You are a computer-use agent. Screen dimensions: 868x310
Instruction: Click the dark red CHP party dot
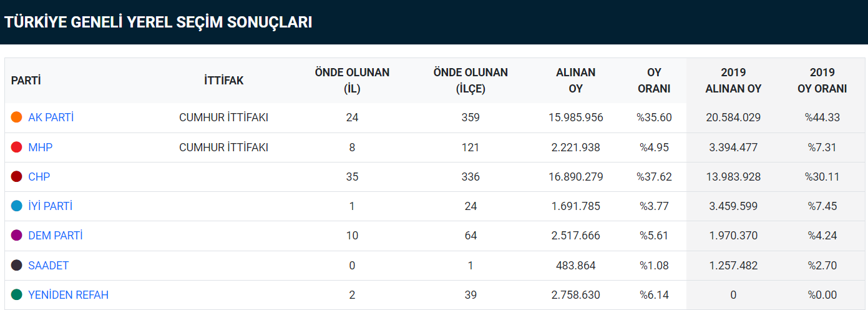(x=17, y=177)
